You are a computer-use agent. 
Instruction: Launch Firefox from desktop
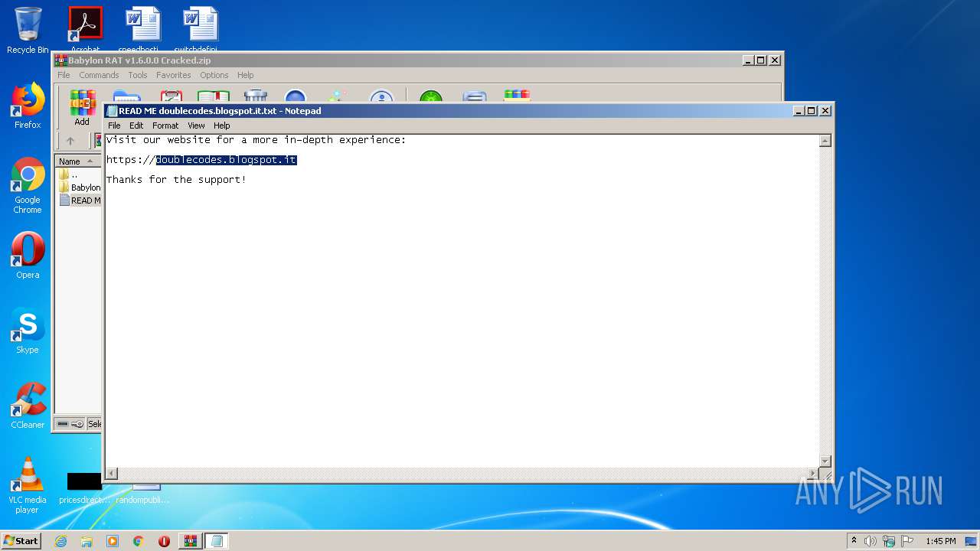pyautogui.click(x=28, y=106)
